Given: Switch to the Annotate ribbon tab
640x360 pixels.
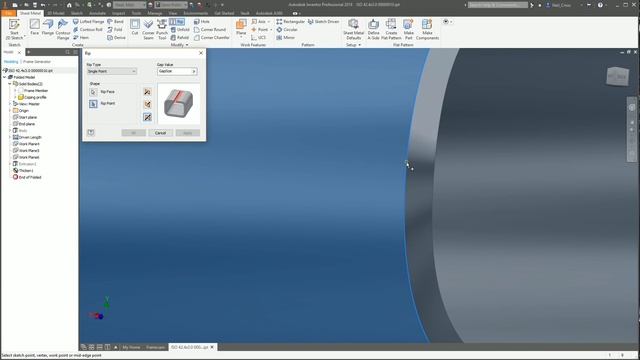Looking at the screenshot, I should click(x=98, y=13).
